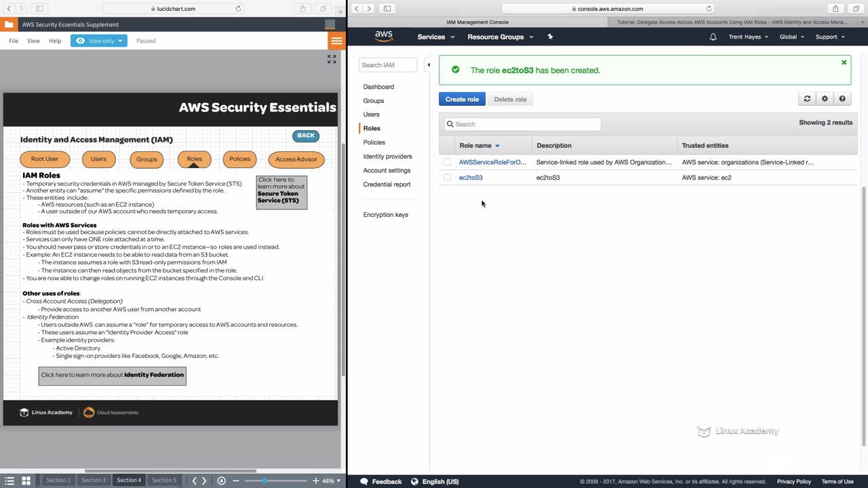Show the page list view in Lucidchart
868x488 pixels.
pyautogui.click(x=9, y=481)
